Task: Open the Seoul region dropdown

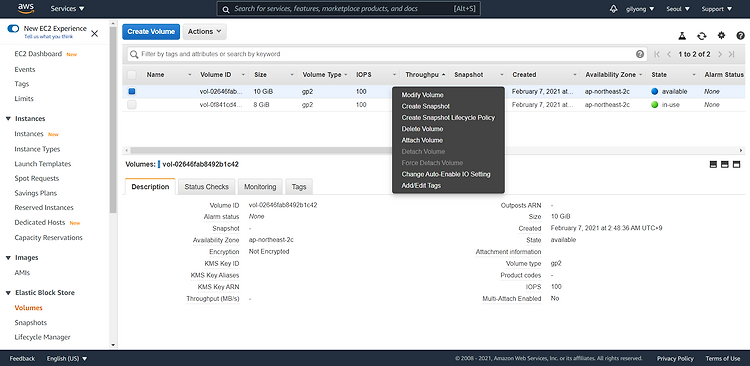Action: pyautogui.click(x=678, y=9)
